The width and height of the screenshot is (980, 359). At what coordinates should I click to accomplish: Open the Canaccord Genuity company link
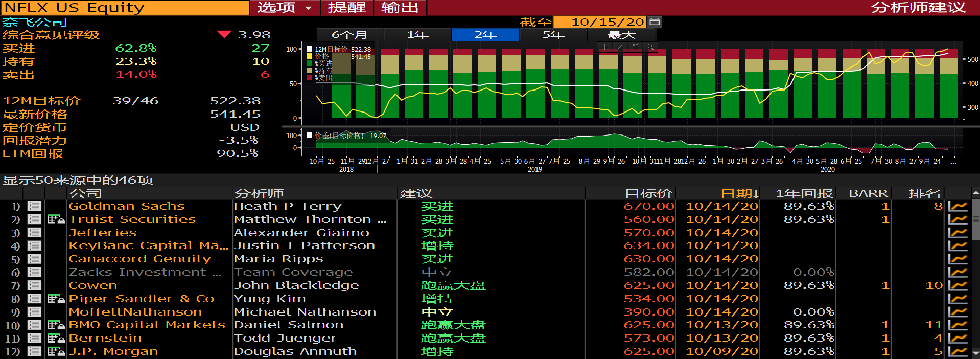click(x=140, y=259)
